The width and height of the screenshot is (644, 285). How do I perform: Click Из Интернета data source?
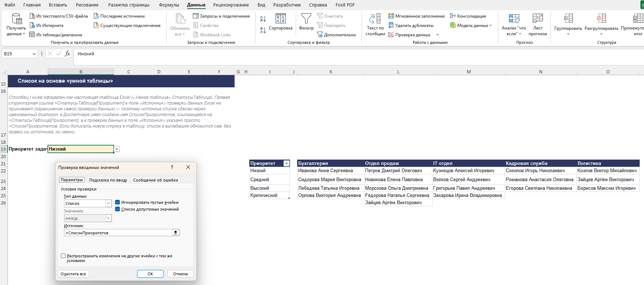(x=46, y=26)
